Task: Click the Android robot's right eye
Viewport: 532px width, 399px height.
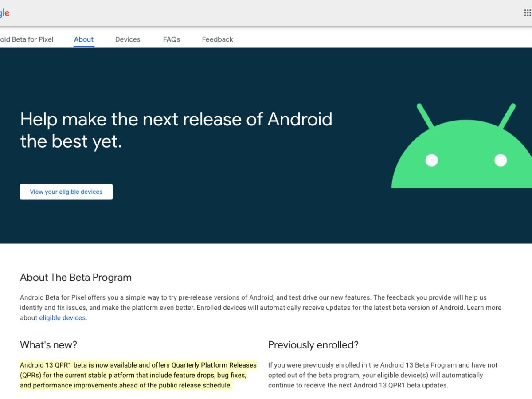Action: coord(501,160)
